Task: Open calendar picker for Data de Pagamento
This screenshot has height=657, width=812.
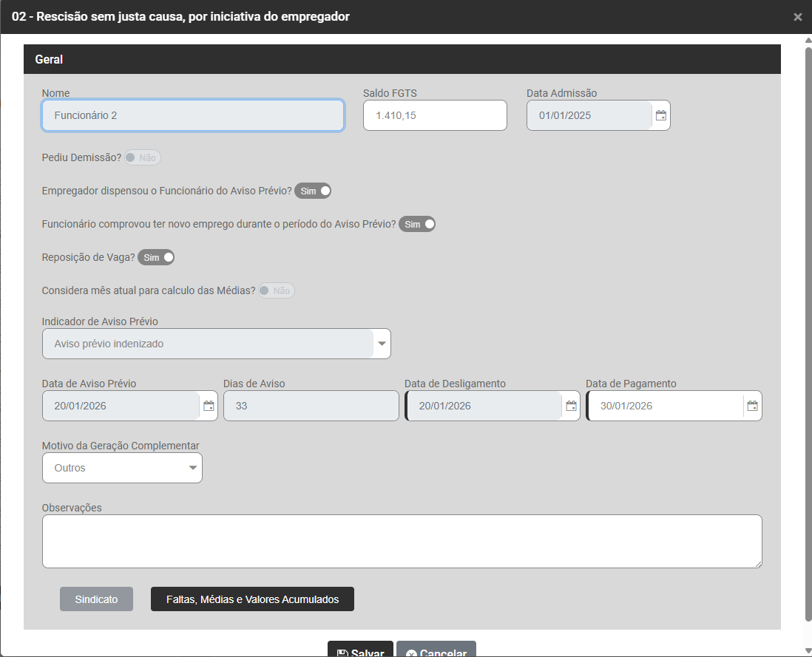Action: [x=752, y=406]
